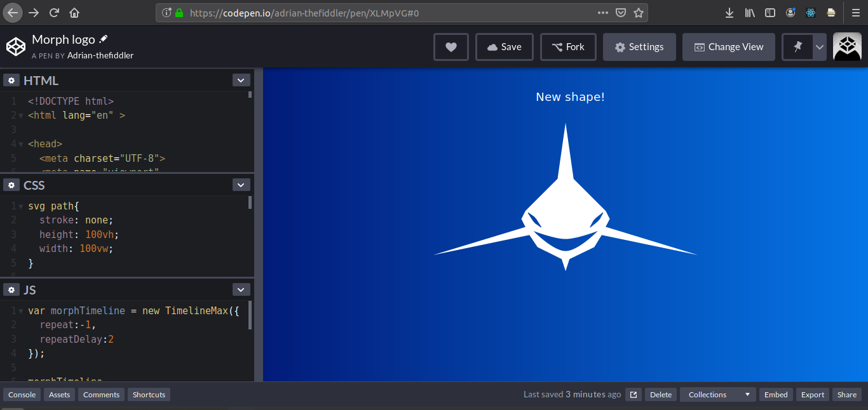The width and height of the screenshot is (868, 410).
Task: Open the Collections dropdown
Action: click(x=717, y=394)
